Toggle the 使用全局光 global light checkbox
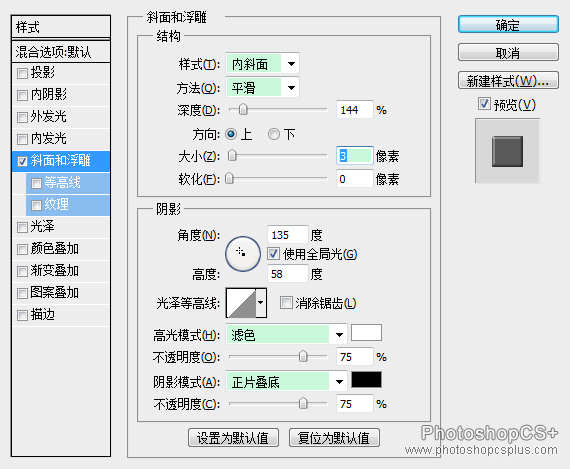The height and width of the screenshot is (469, 570). [273, 253]
